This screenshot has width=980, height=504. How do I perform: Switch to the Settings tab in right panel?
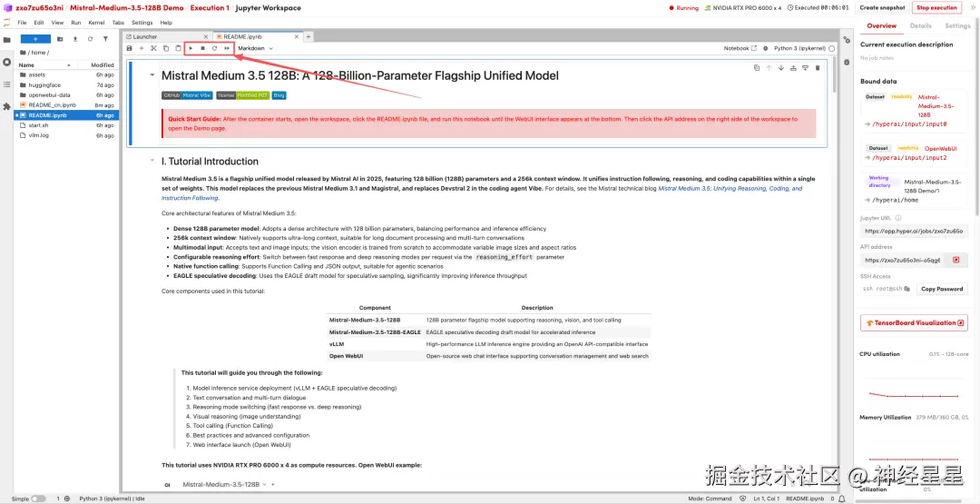tap(957, 25)
